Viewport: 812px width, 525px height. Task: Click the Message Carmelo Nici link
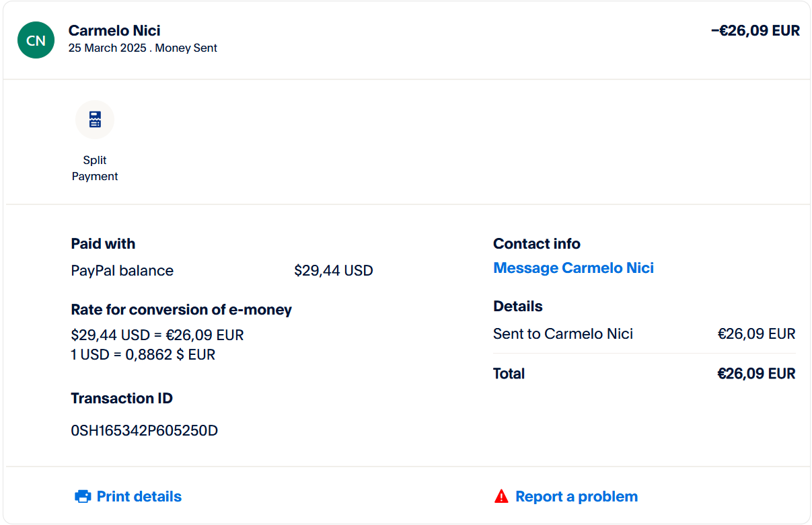click(x=573, y=268)
